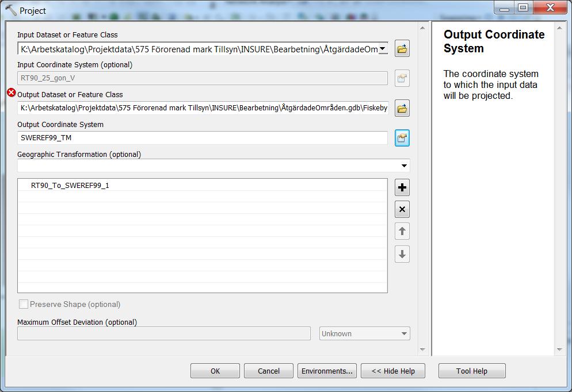Maximize the Project dialog window

[x=523, y=7]
